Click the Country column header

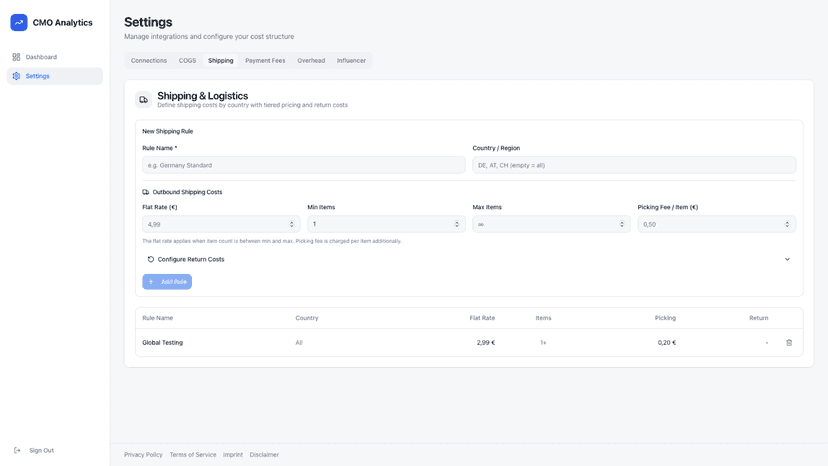(x=307, y=318)
